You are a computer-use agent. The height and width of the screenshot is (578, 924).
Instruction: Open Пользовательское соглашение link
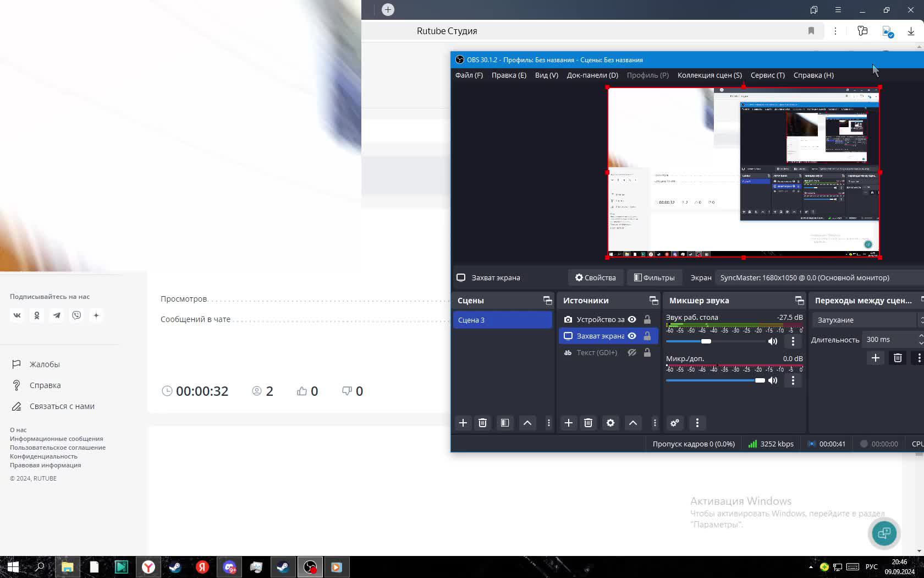tap(58, 448)
